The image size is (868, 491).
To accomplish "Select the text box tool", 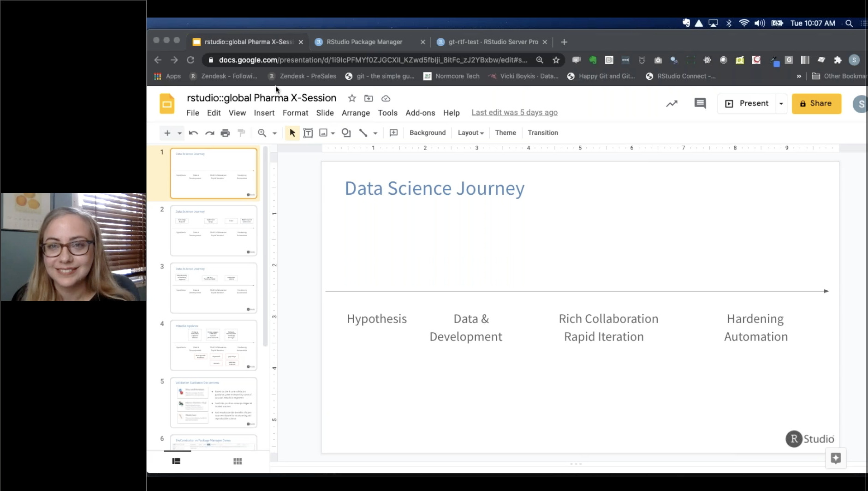I will (x=308, y=133).
